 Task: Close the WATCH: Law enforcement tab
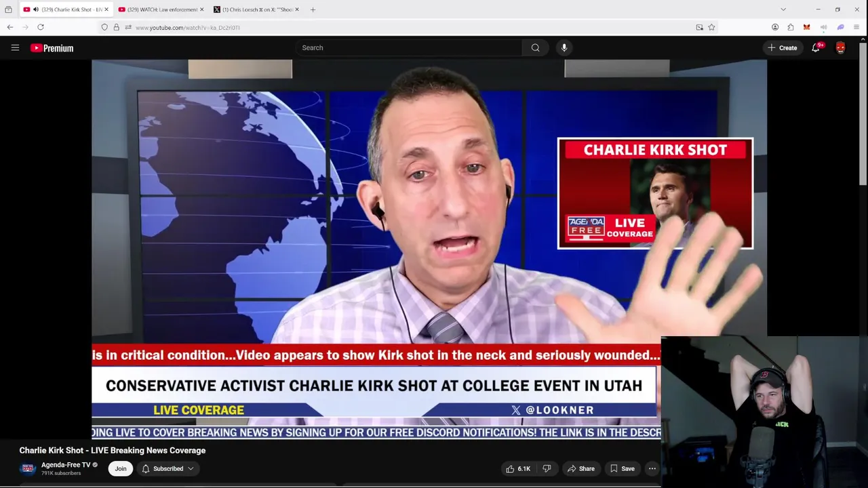[x=201, y=9]
